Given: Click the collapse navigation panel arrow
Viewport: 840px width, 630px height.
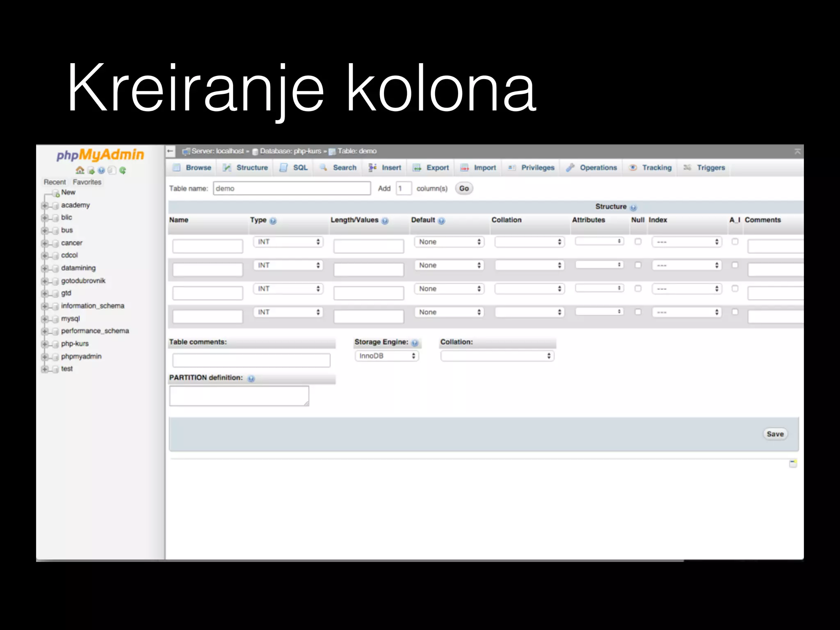Looking at the screenshot, I should [x=171, y=151].
